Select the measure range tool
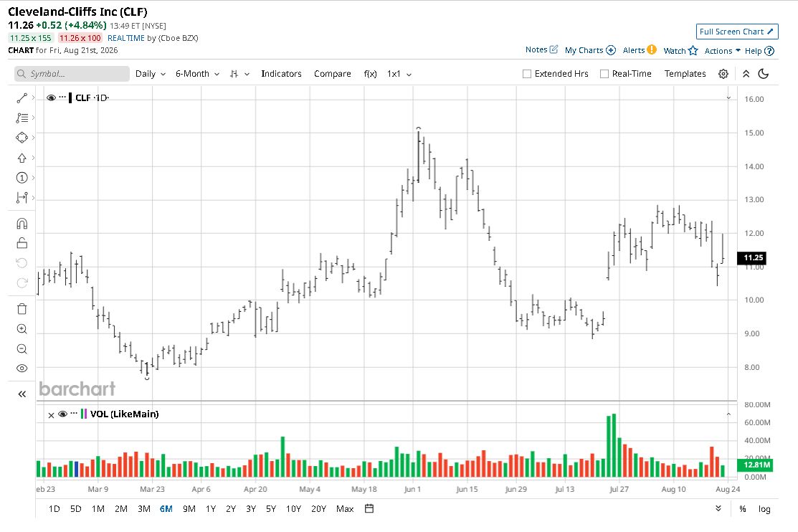The width and height of the screenshot is (798, 532). [x=22, y=197]
